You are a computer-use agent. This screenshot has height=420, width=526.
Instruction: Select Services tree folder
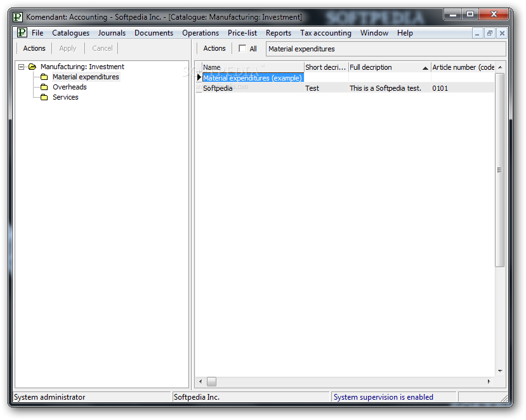click(65, 97)
